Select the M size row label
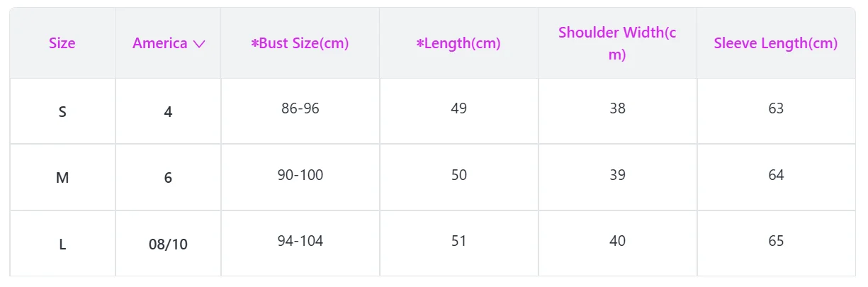 [x=62, y=178]
